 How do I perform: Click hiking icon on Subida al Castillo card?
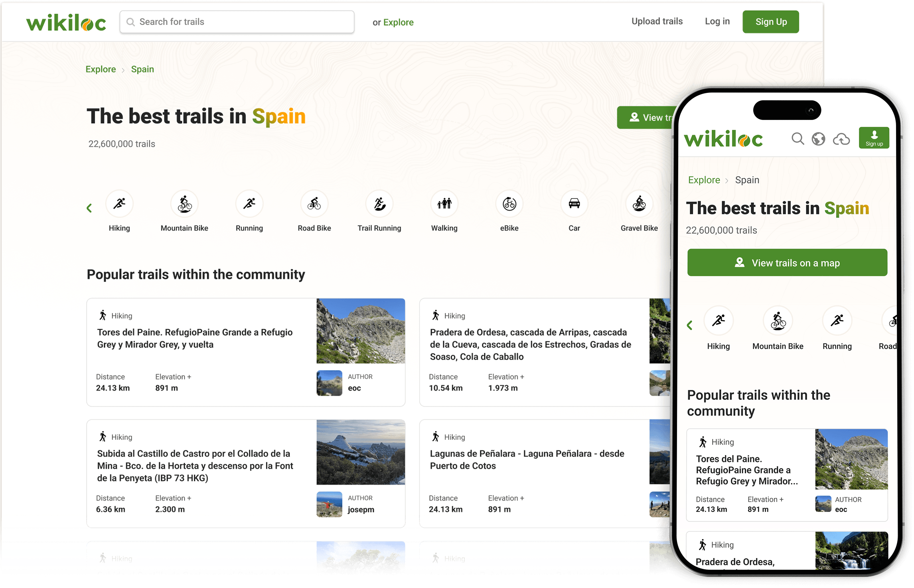(x=103, y=437)
